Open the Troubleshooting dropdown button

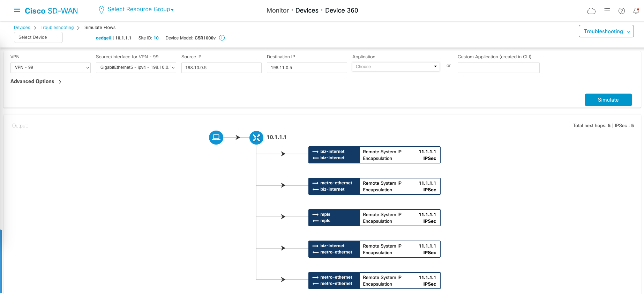[x=606, y=31]
